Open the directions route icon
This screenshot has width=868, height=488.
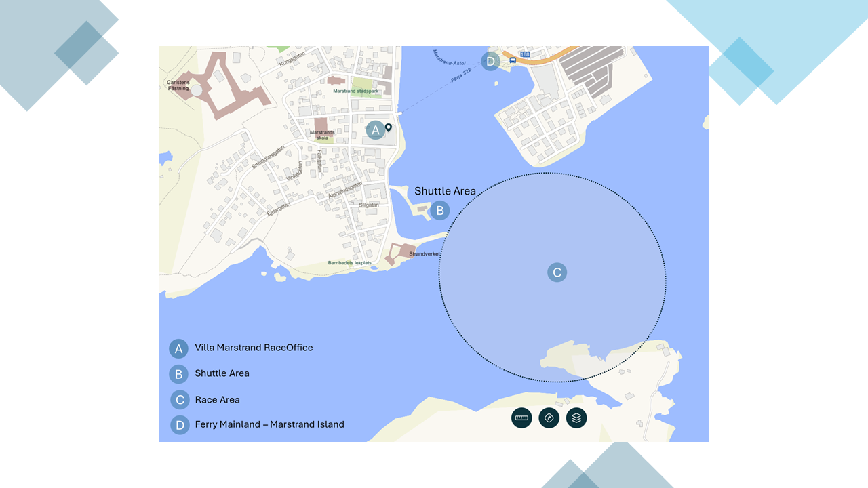549,418
